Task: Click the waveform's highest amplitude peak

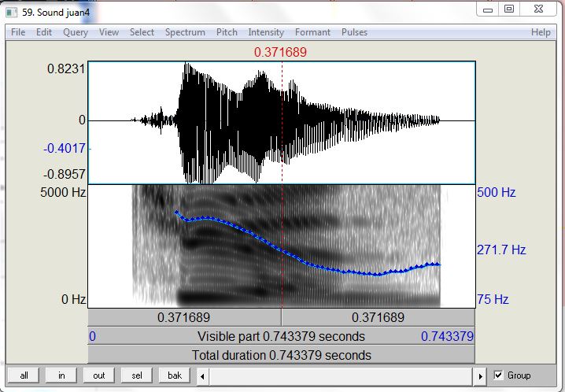Action: [x=186, y=65]
